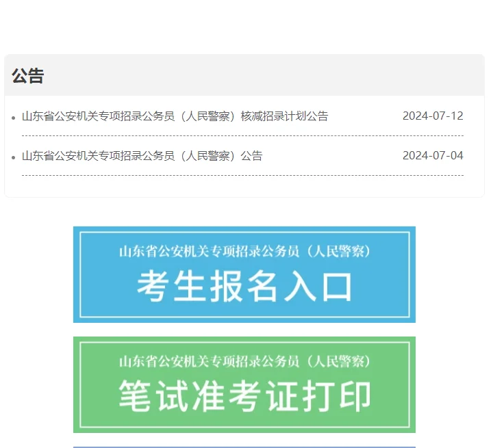Select the date 2024-07-12
493x448 pixels.
click(433, 116)
